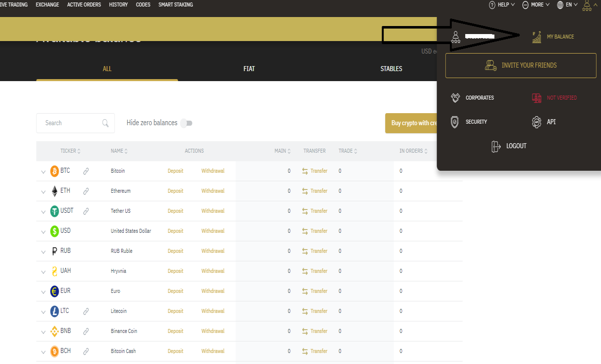Open Codes in the top menu
601x364 pixels.
tap(143, 5)
